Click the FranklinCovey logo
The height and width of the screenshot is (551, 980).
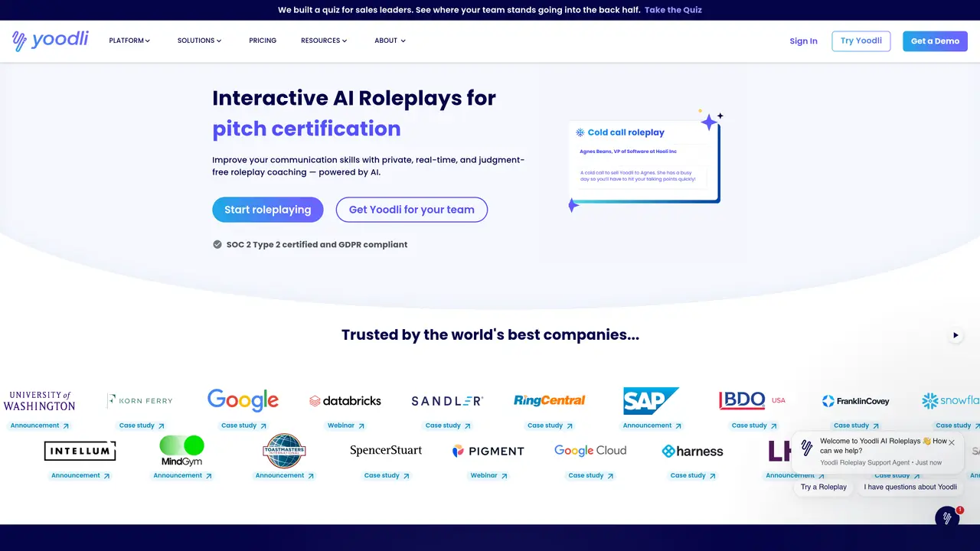[855, 401]
